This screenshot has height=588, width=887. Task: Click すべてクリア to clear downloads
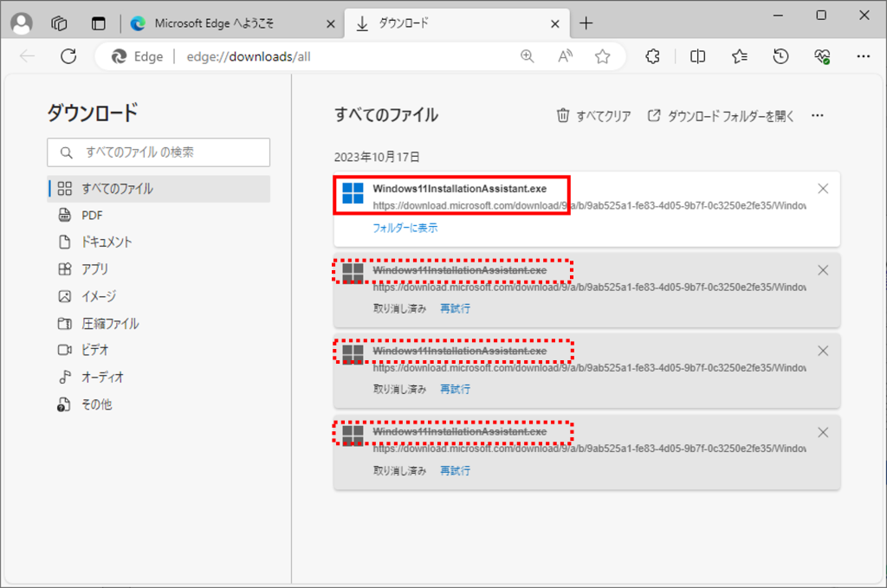point(594,116)
